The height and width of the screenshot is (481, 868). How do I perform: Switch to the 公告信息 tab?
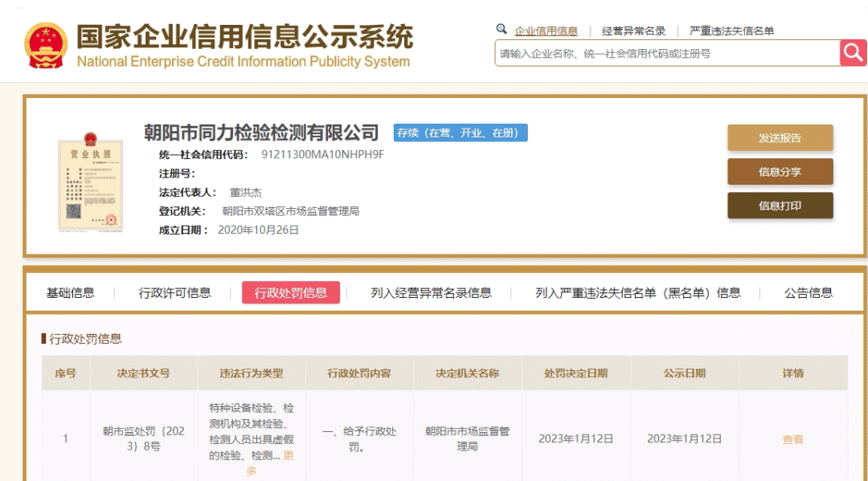coord(808,293)
